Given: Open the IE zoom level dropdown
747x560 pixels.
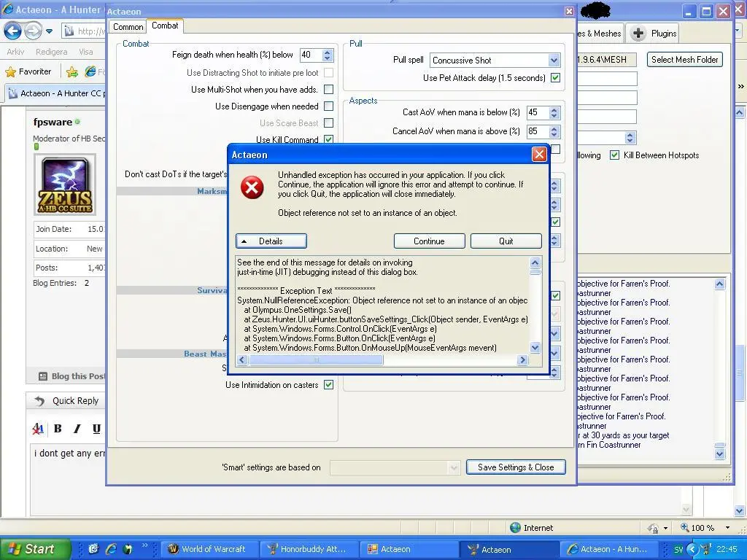Looking at the screenshot, I should coord(727,528).
